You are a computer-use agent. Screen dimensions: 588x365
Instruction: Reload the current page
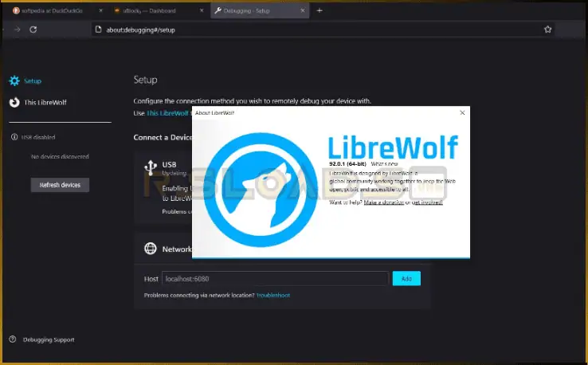pyautogui.click(x=33, y=29)
